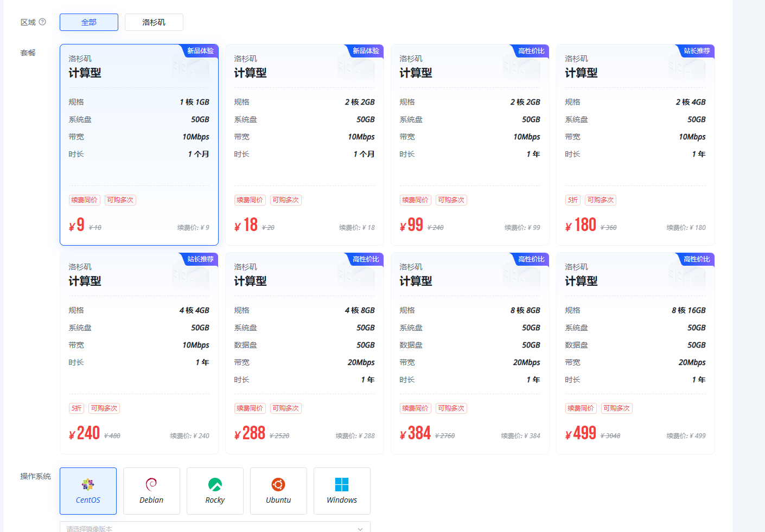The image size is (765, 532).
Task: Pick the Rocky Linux icon
Action: (215, 484)
